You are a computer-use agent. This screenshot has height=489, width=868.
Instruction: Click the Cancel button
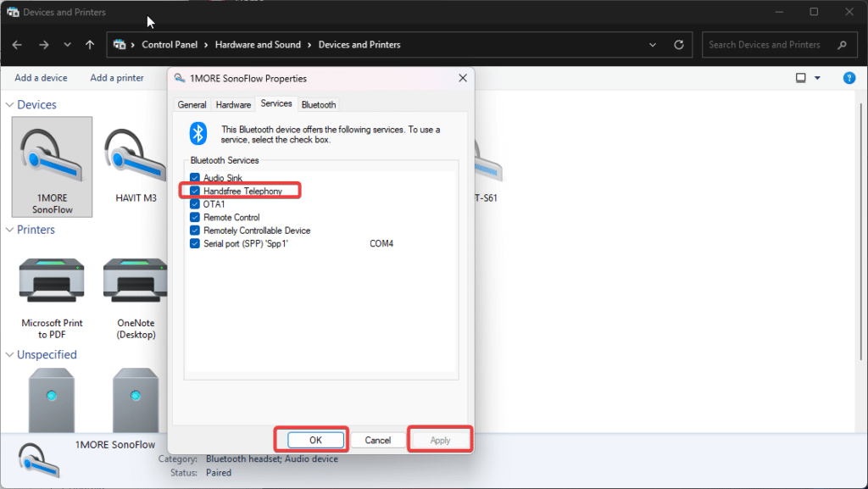coord(377,440)
